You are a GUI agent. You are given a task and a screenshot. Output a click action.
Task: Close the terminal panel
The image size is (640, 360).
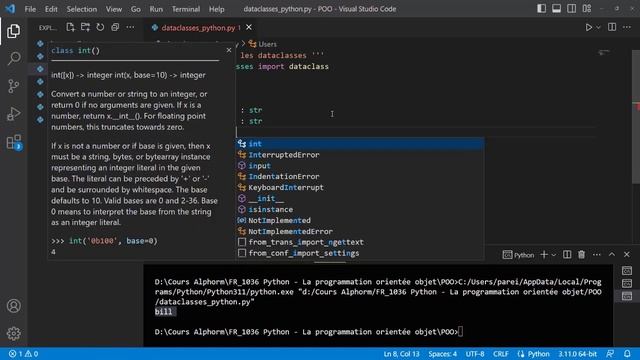(x=627, y=255)
